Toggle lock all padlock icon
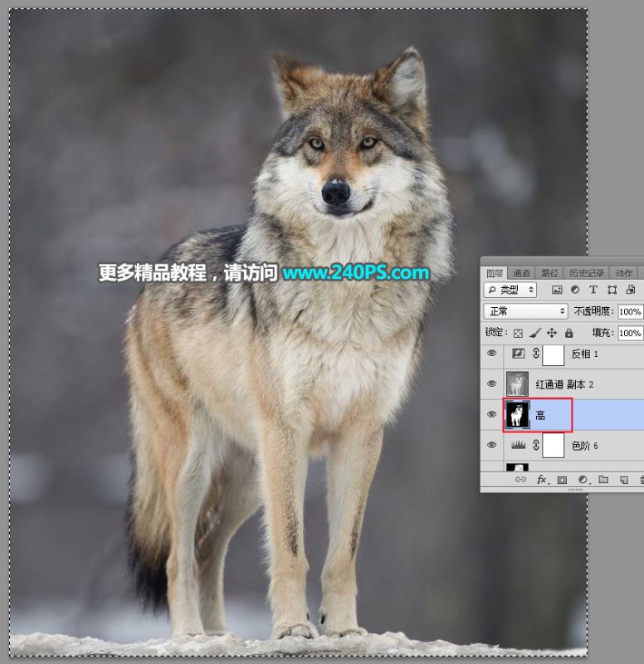Screen dimensions: 644x664 [x=568, y=334]
